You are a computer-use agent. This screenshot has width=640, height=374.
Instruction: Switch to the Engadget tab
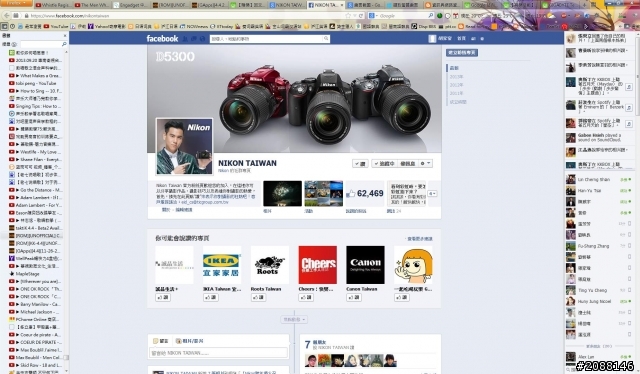[x=130, y=5]
